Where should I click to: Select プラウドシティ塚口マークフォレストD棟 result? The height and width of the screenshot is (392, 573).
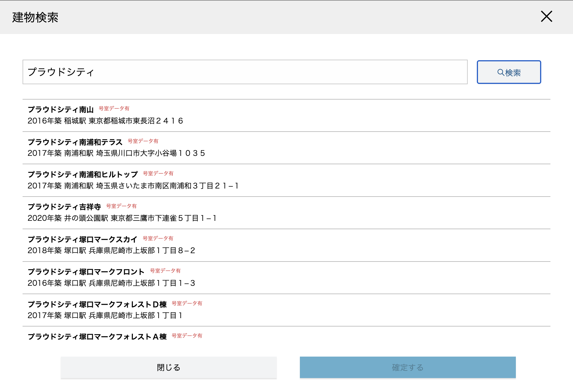coord(97,304)
